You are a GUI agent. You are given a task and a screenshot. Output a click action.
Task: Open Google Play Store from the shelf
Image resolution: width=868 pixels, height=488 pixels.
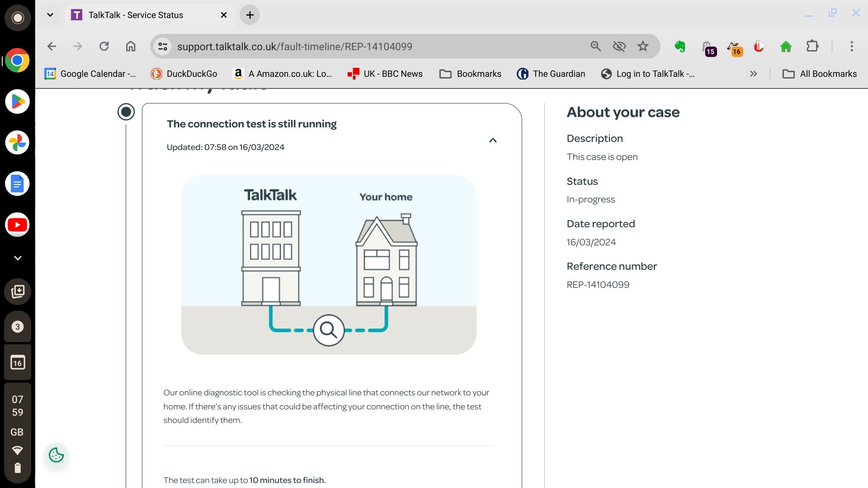coord(17,102)
